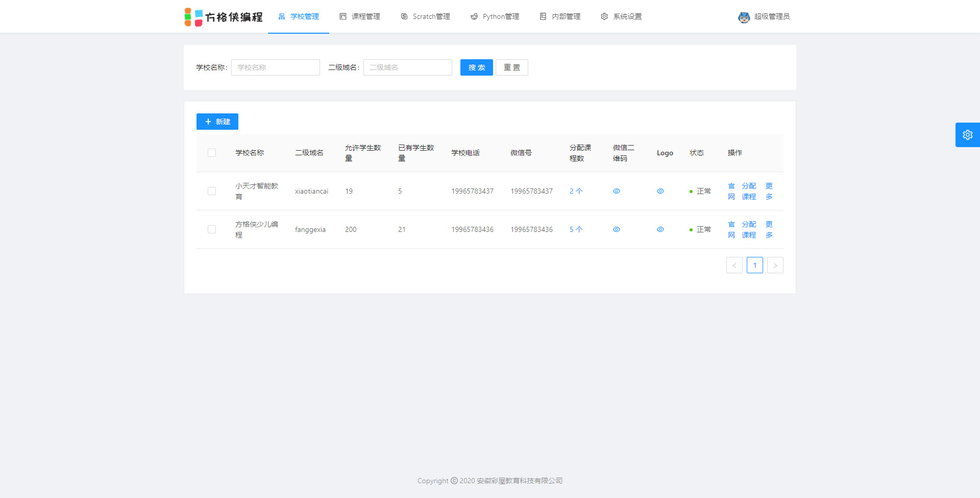Viewport: 980px width, 498px height.
Task: View Logo for xiaotiancai row
Action: 660,191
